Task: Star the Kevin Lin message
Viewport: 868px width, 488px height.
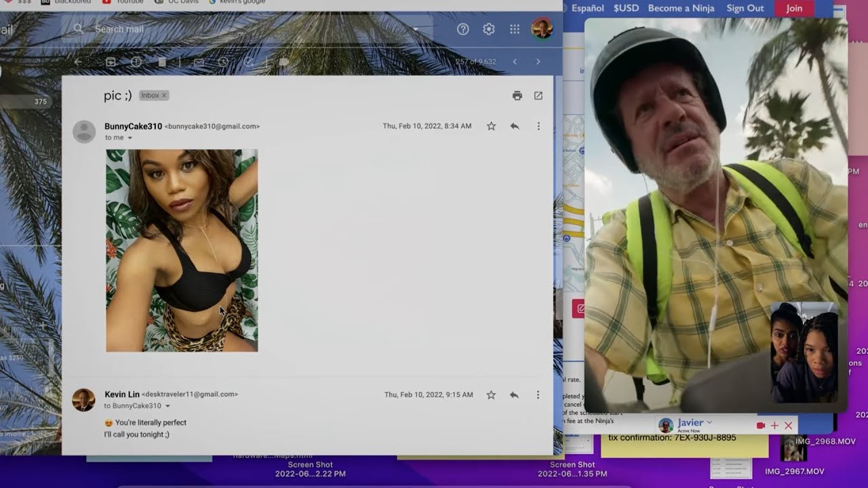Action: (491, 394)
